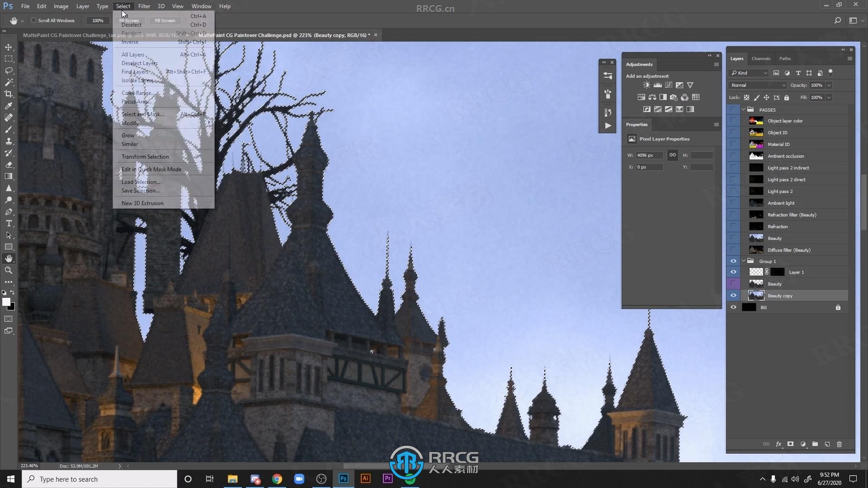Screen dimensions: 868x488
Task: Select the Lasso tool in toolbar
Action: (x=8, y=70)
